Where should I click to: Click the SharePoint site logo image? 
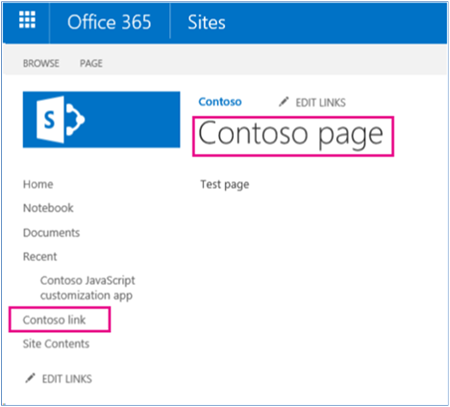[x=101, y=119]
